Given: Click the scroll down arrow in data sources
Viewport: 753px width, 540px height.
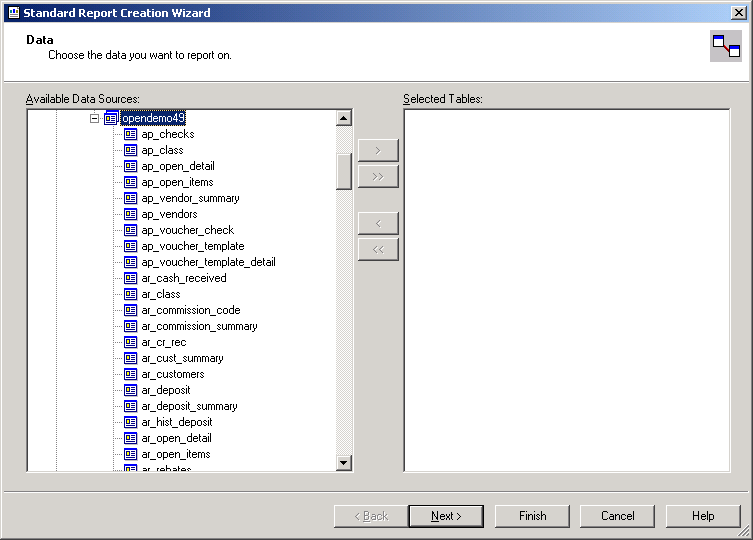Looking at the screenshot, I should (344, 463).
